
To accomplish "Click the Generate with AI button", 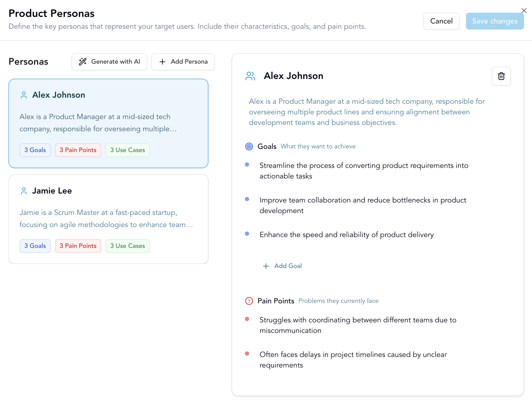I will 109,62.
